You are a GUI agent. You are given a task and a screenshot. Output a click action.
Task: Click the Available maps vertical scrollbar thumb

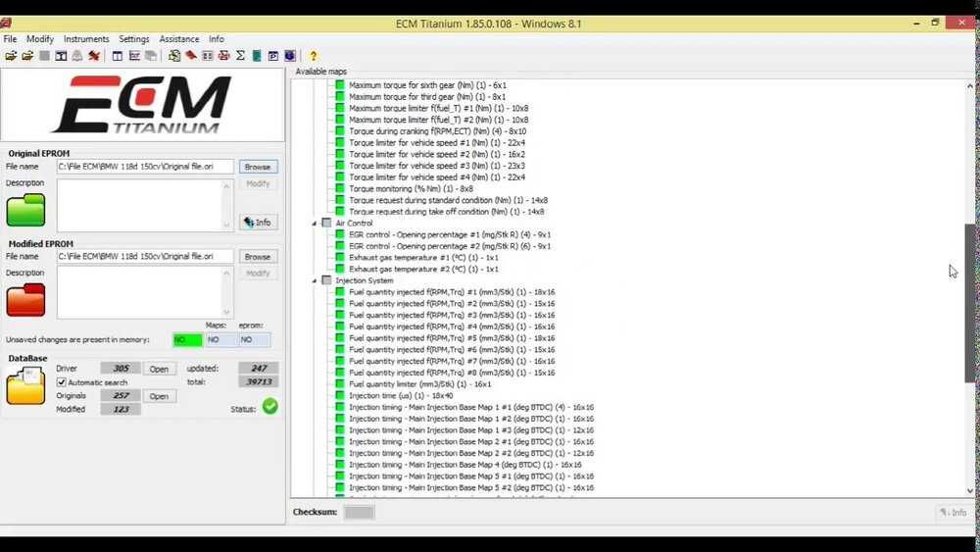(x=970, y=299)
